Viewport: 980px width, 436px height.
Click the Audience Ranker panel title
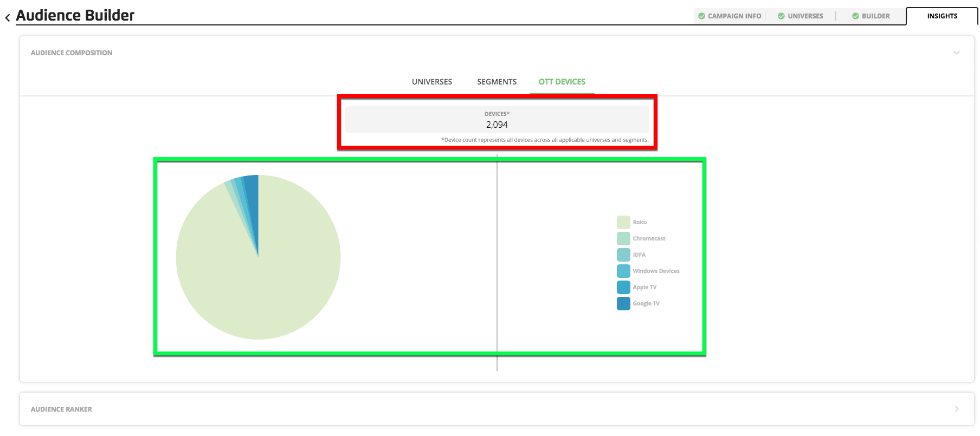[61, 409]
